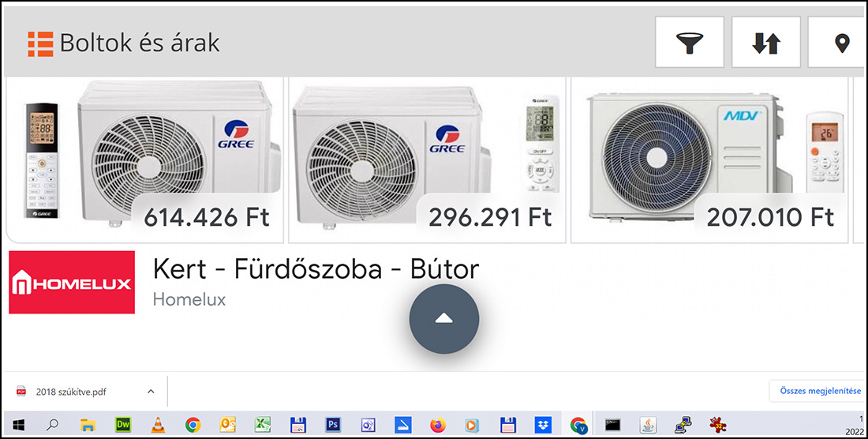Screen dimensions: 868x439
Task: Click the Homelux shop name text
Action: pyautogui.click(x=189, y=300)
